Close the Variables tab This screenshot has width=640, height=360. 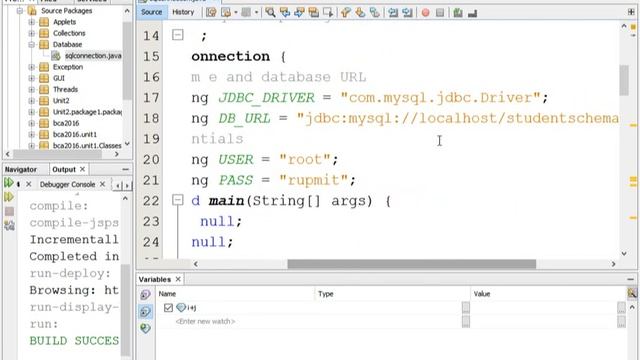tap(178, 279)
